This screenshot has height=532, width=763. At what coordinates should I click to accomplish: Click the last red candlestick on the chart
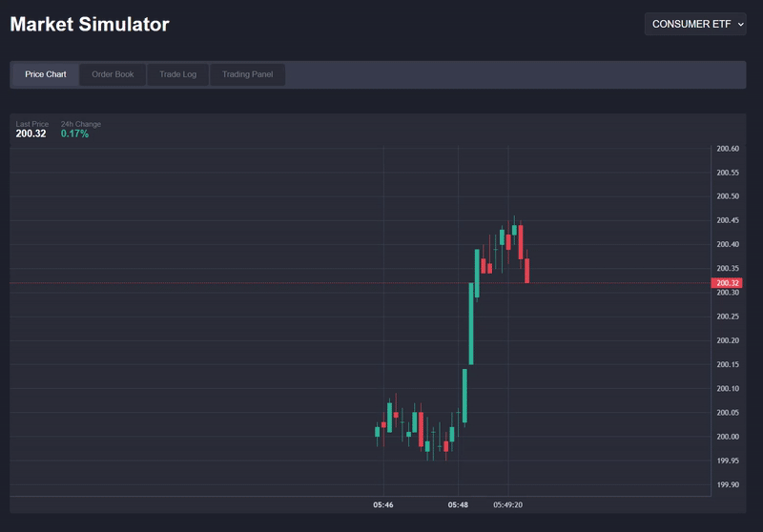526,270
